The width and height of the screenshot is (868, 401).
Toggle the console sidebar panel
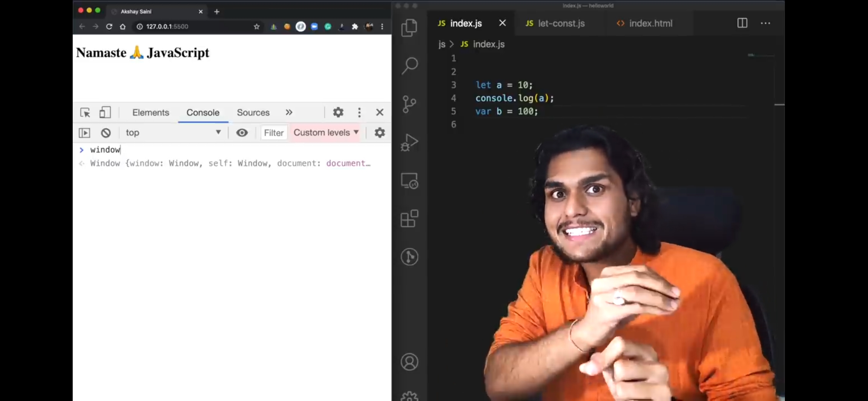85,133
